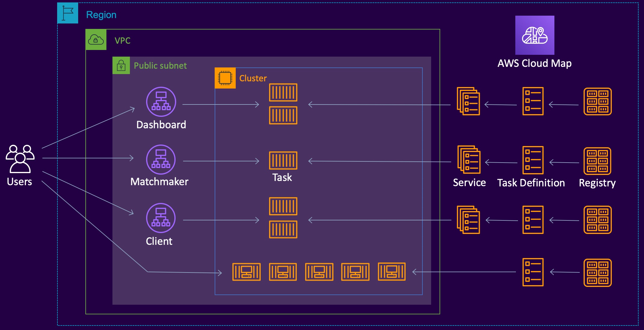Click the 'Cluster' label text

253,78
